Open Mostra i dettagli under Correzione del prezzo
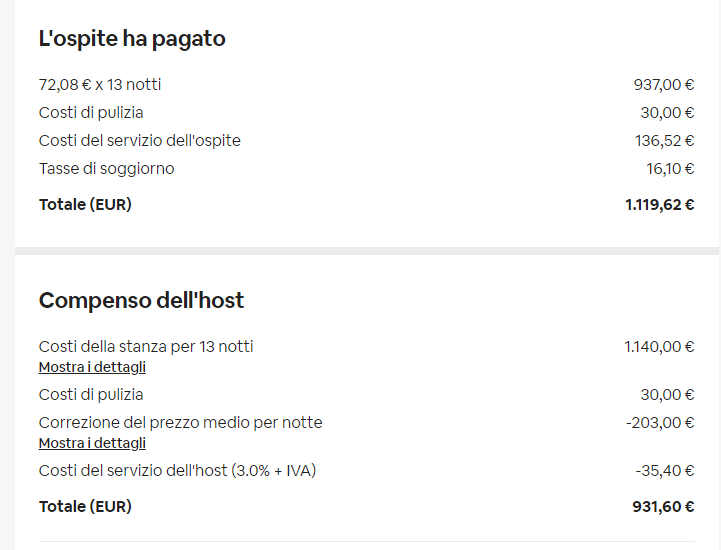Viewport: 721px width, 550px height. point(92,443)
